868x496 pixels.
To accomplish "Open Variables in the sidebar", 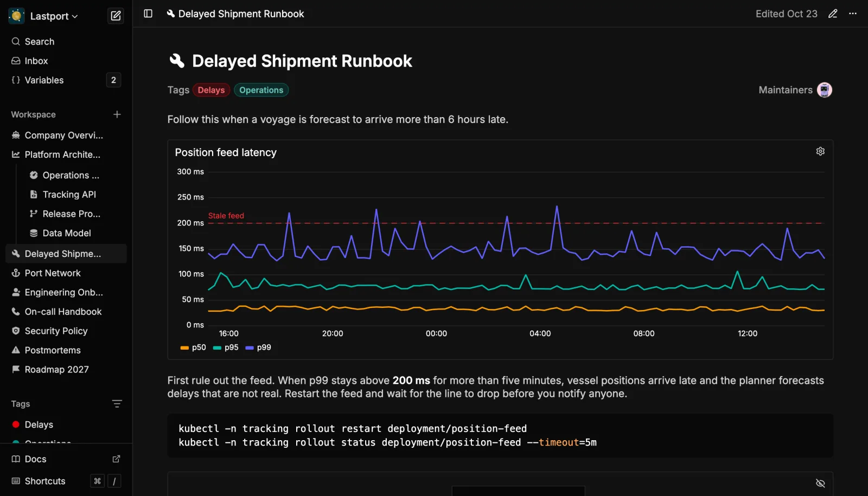I will click(x=66, y=80).
